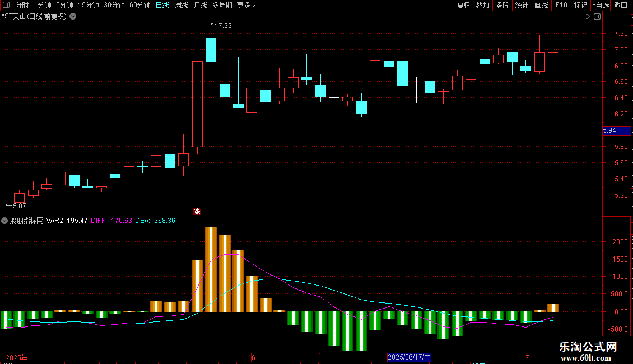
Task: Click 返回 to go back
Action: click(621, 5)
